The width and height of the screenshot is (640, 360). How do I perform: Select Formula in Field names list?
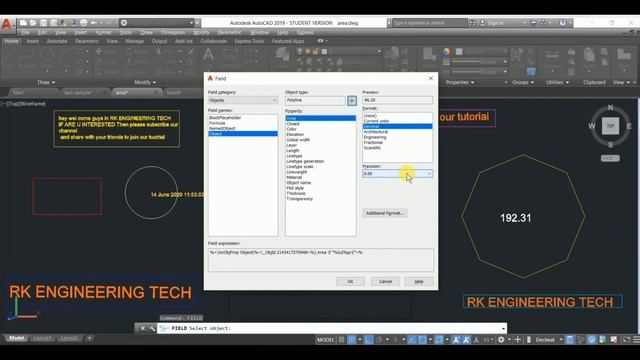click(x=217, y=123)
